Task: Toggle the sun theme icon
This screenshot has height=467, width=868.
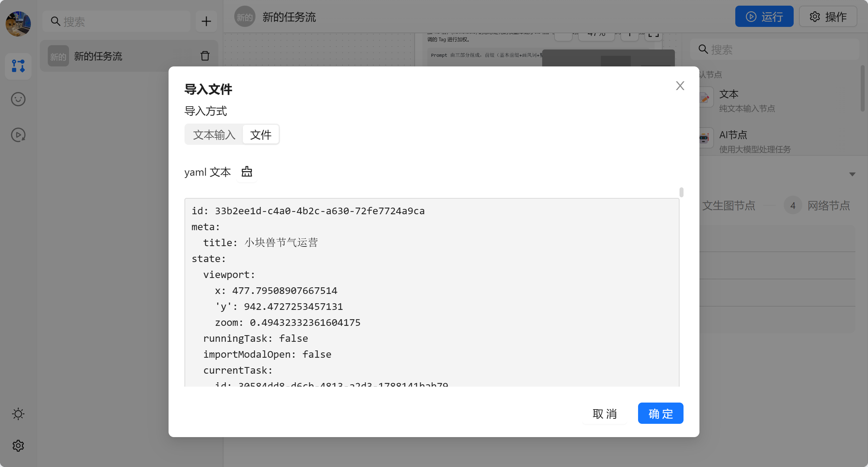Action: tap(18, 414)
